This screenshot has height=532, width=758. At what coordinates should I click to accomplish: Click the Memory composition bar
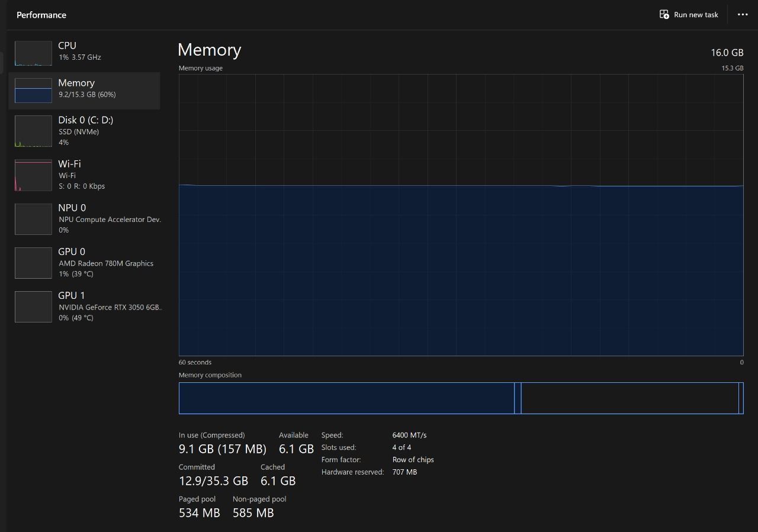click(x=461, y=398)
